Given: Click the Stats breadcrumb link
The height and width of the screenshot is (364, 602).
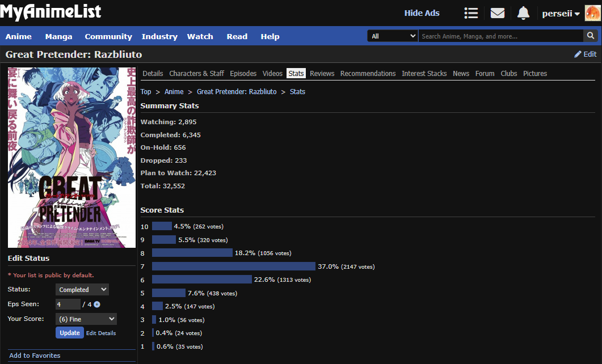Looking at the screenshot, I should point(297,92).
